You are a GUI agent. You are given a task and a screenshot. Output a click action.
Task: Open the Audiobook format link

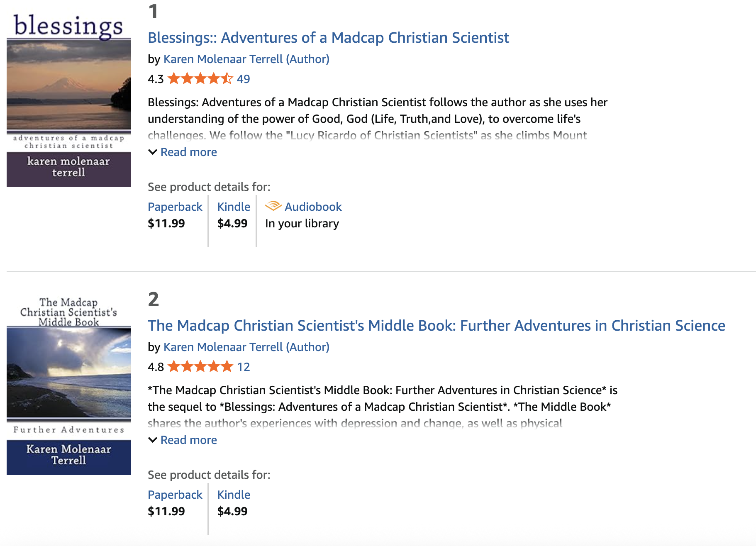(x=313, y=207)
